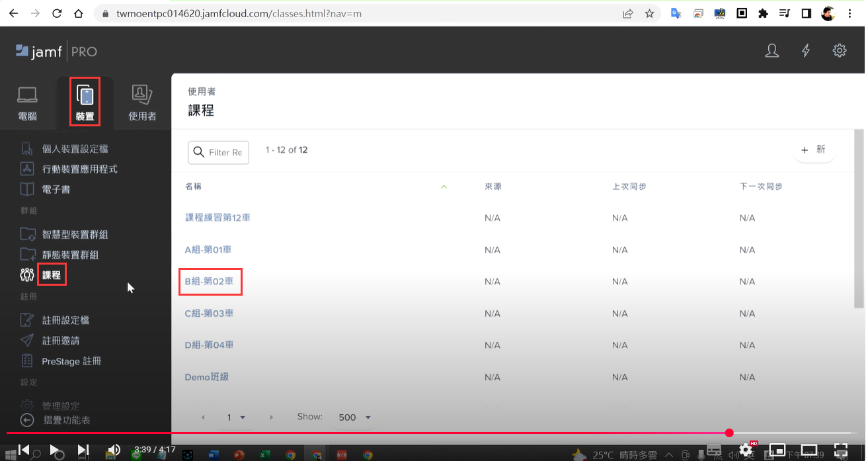The height and width of the screenshot is (461, 868).
Task: Open the 使用者 (Users) section icon
Action: 141,95
